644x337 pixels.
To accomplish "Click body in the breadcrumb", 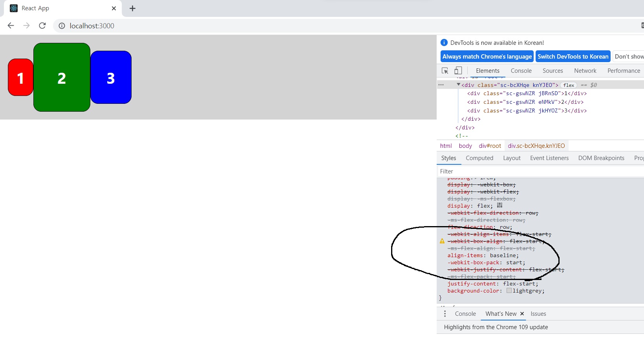I will [x=465, y=146].
